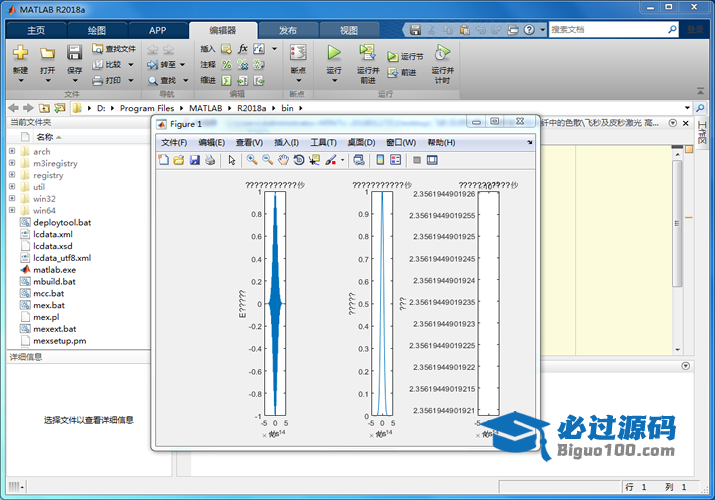Screen dimensions: 715x500
Task: Click the Save (保存) disk icon
Action: click(74, 52)
